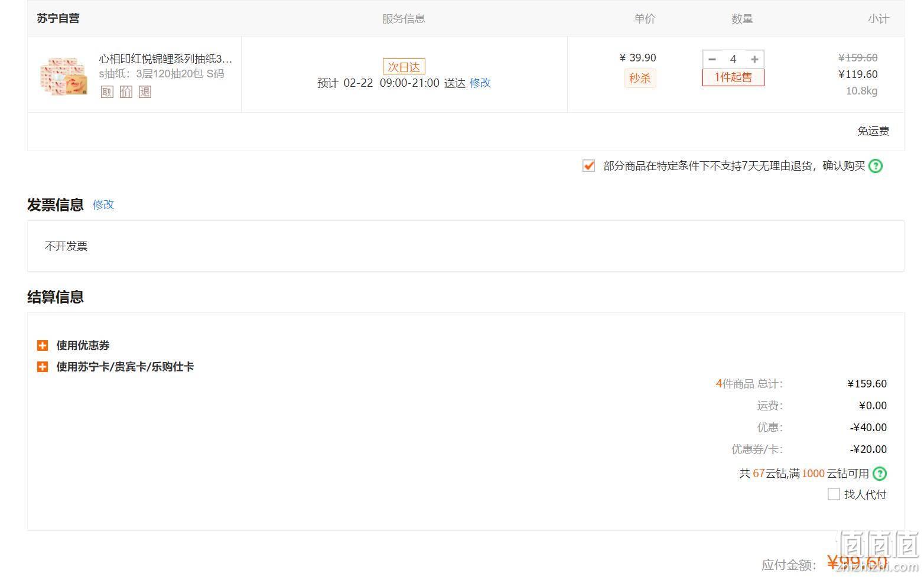The image size is (924, 577).
Task: Click the 次日达 delivery tag
Action: click(x=404, y=67)
